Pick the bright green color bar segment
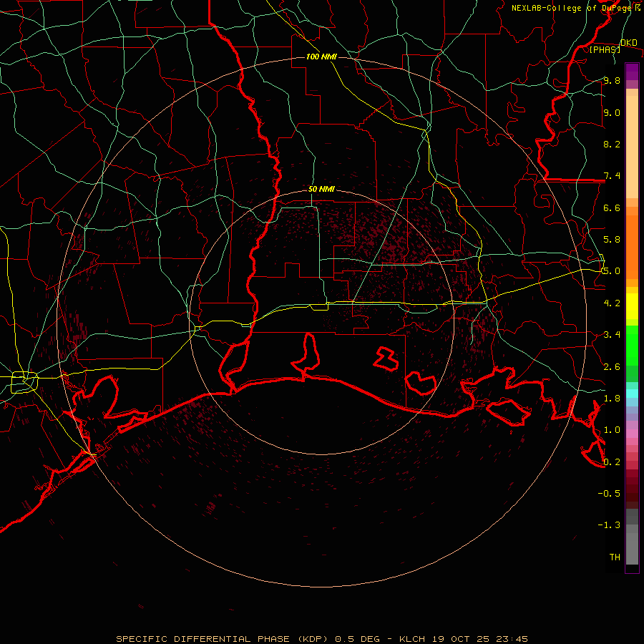This screenshot has height=644, width=644. tap(632, 346)
